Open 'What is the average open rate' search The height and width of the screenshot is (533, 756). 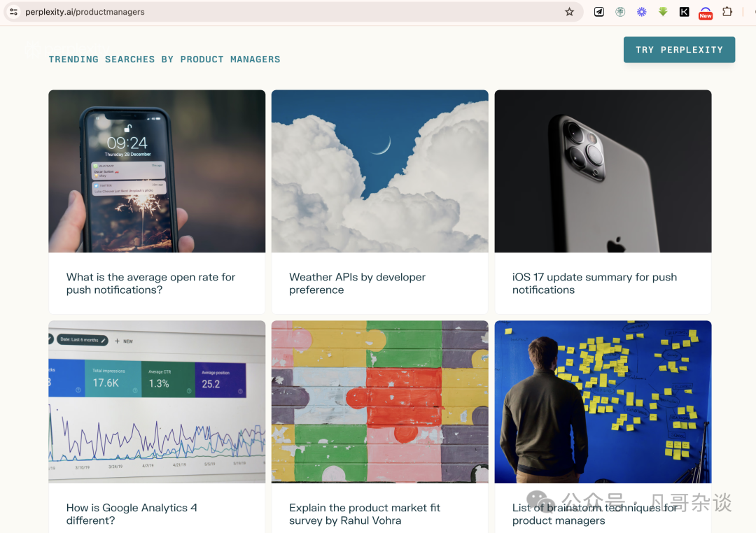(x=150, y=283)
